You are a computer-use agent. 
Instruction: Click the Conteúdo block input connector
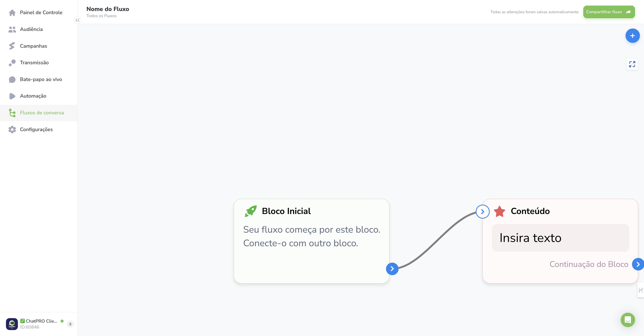coord(482,212)
